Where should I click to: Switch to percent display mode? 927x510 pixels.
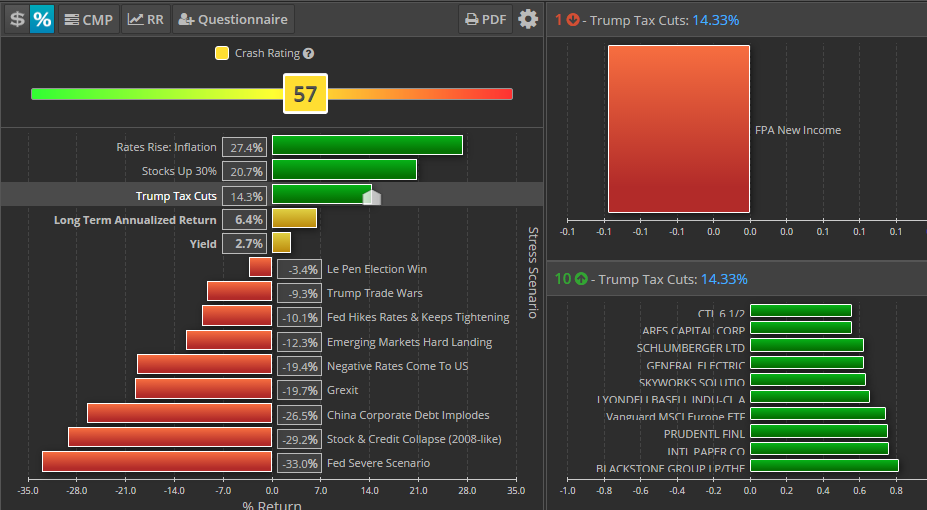tap(42, 19)
